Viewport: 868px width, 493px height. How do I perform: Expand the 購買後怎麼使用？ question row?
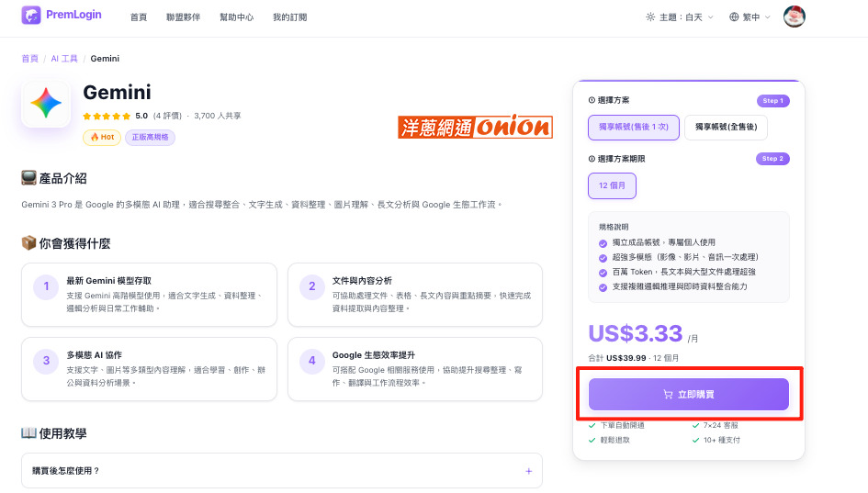pos(282,471)
